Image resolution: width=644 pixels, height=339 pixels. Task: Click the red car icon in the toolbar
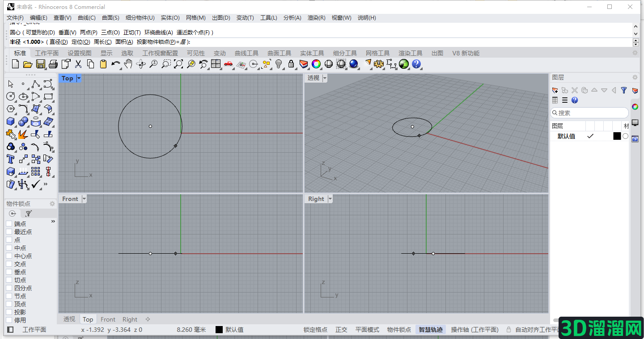(x=229, y=64)
